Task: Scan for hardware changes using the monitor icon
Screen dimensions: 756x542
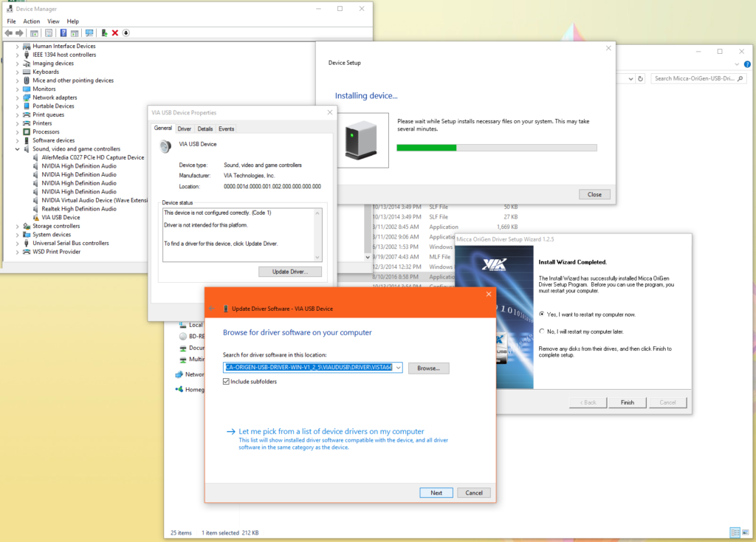Action: 89,32
